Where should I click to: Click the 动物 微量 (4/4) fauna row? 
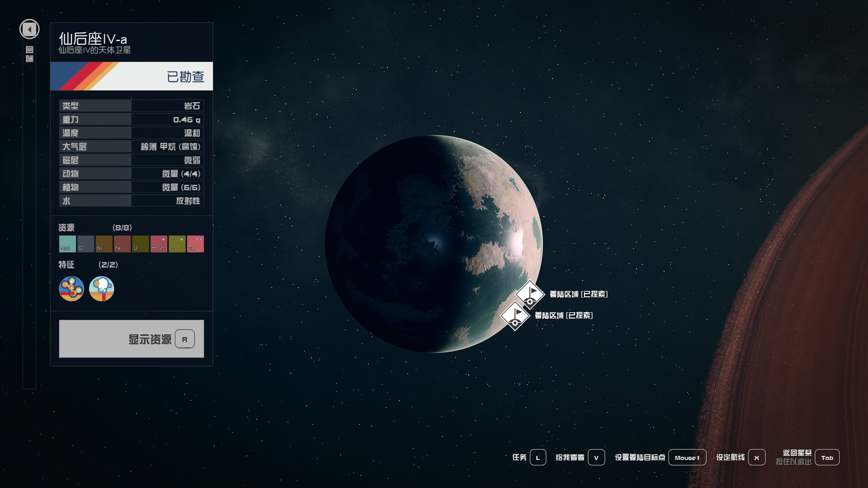pos(132,174)
